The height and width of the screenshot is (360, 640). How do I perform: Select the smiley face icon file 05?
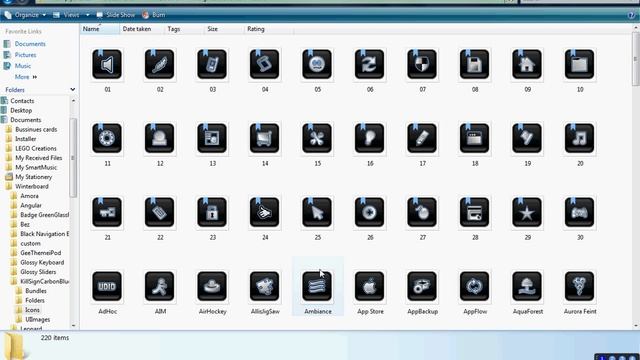pyautogui.click(x=317, y=64)
